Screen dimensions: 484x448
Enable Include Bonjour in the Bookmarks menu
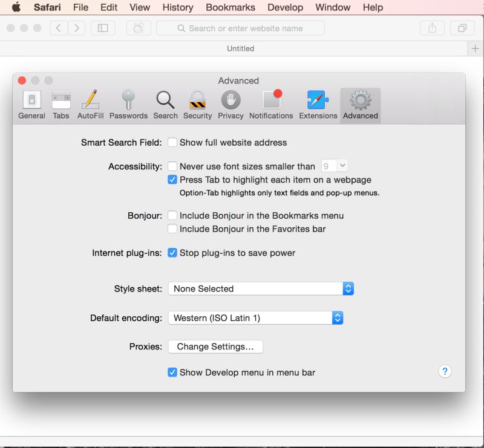coord(172,215)
